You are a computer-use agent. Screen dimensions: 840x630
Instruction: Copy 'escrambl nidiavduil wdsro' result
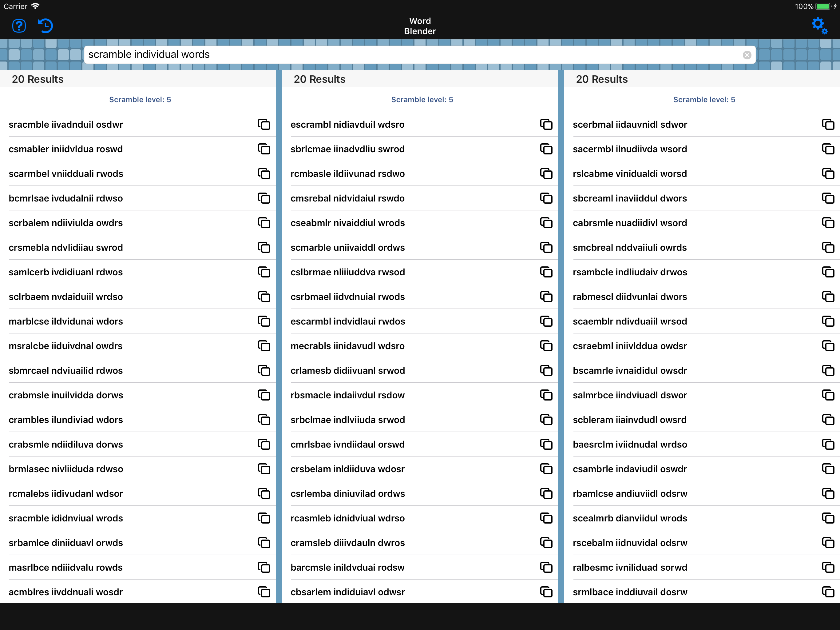tap(546, 124)
